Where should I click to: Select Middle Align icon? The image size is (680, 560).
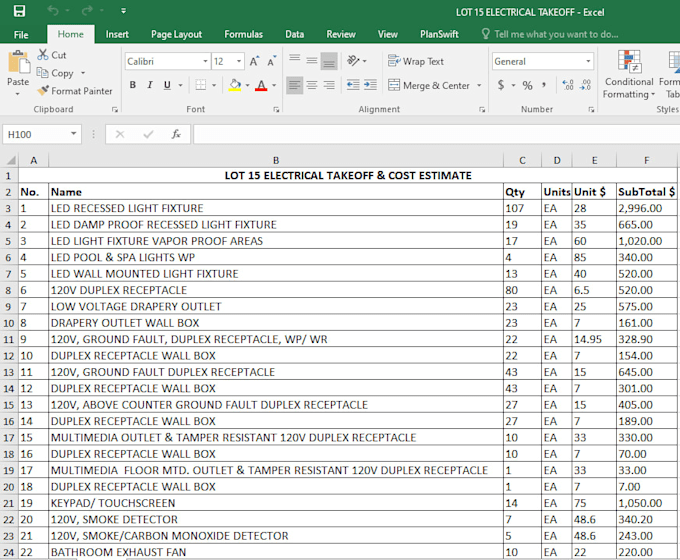click(x=312, y=61)
